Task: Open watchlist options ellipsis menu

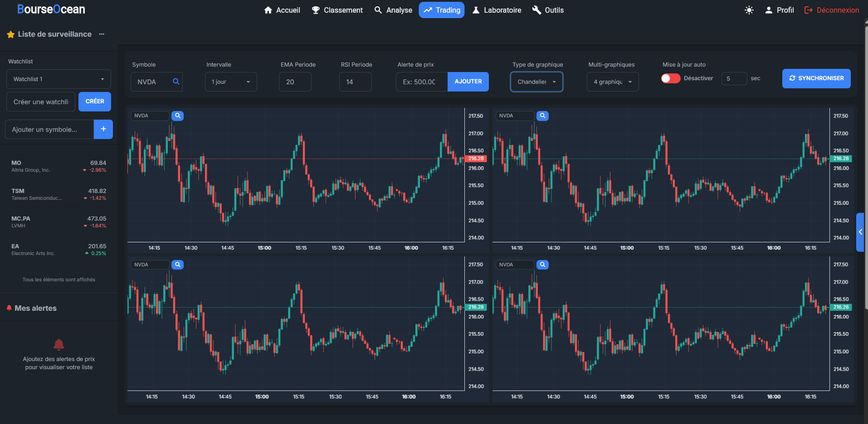Action: point(102,34)
